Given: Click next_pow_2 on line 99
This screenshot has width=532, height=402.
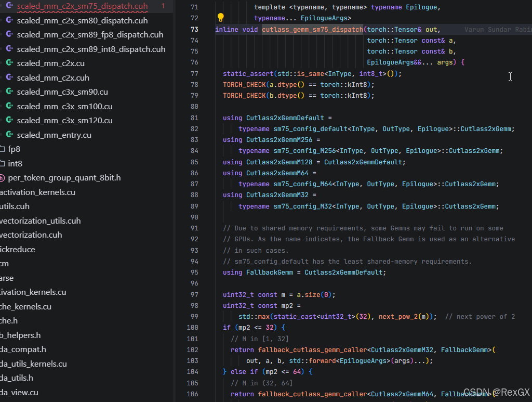Looking at the screenshot, I should tap(398, 317).
